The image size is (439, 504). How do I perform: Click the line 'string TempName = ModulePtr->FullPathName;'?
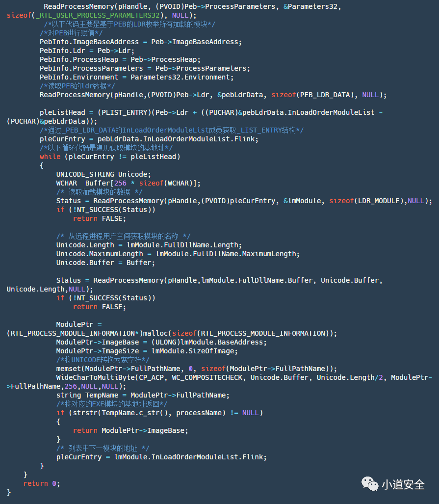(x=143, y=396)
